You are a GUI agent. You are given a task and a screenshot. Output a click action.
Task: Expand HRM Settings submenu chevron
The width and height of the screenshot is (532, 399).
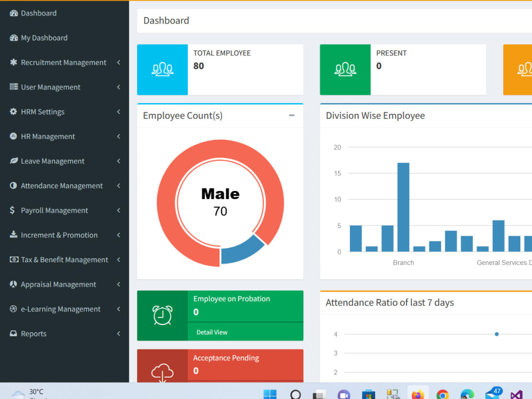pyautogui.click(x=119, y=112)
